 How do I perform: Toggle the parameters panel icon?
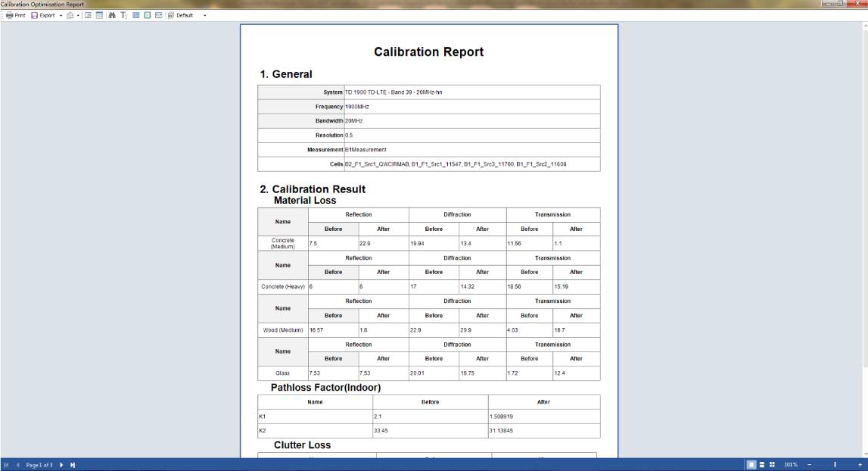click(x=88, y=15)
